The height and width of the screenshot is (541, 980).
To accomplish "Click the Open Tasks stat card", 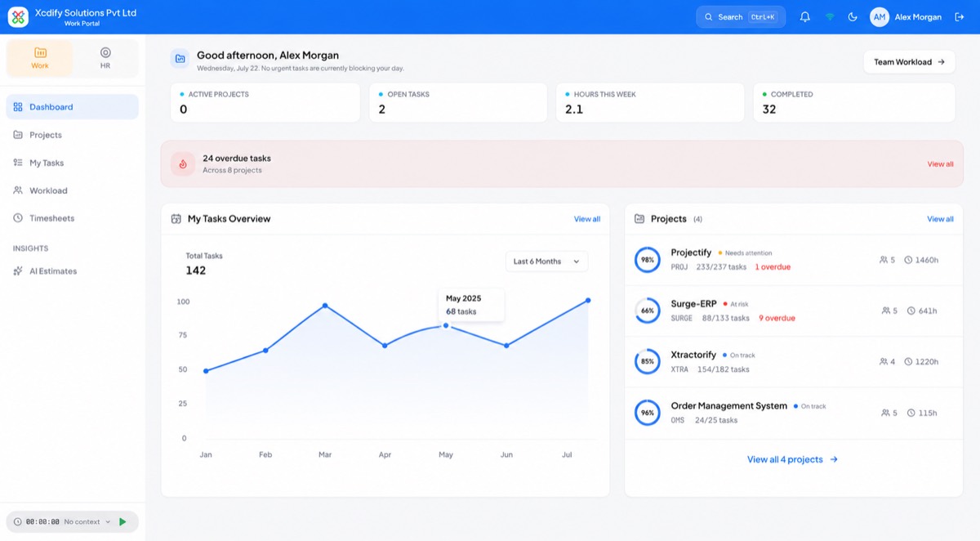I will click(458, 102).
